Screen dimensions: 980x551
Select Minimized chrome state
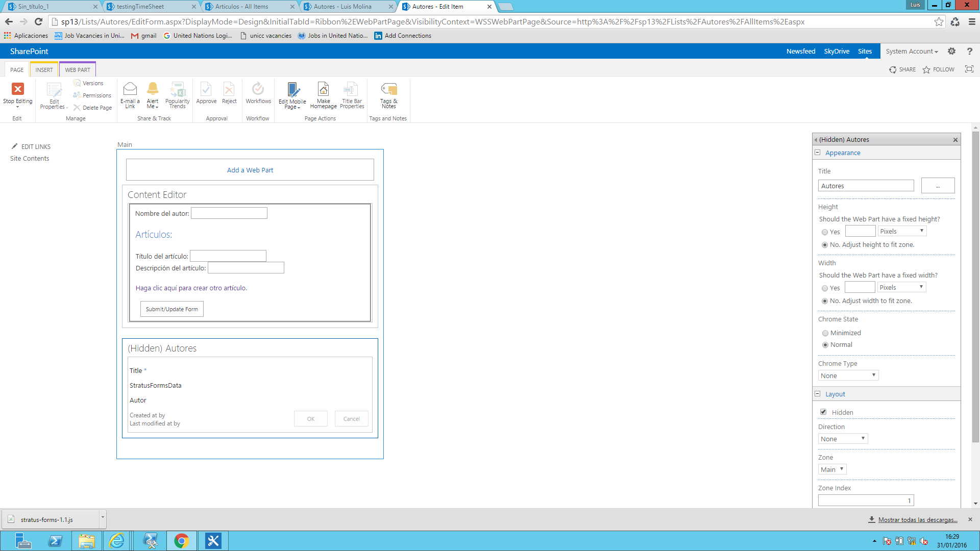(825, 333)
